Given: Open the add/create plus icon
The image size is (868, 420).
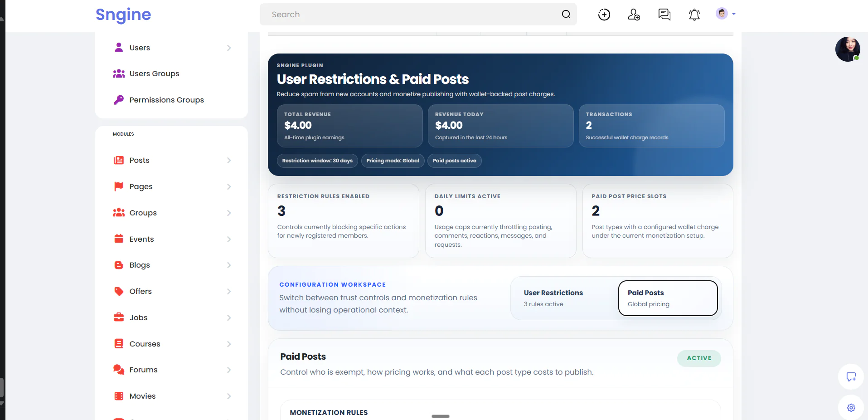Looking at the screenshot, I should click(604, 15).
